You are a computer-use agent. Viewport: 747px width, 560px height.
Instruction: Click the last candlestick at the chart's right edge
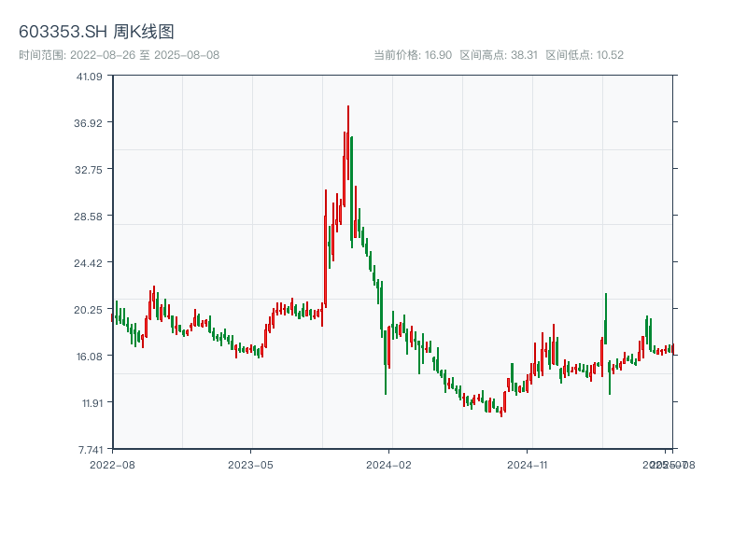[x=673, y=349]
